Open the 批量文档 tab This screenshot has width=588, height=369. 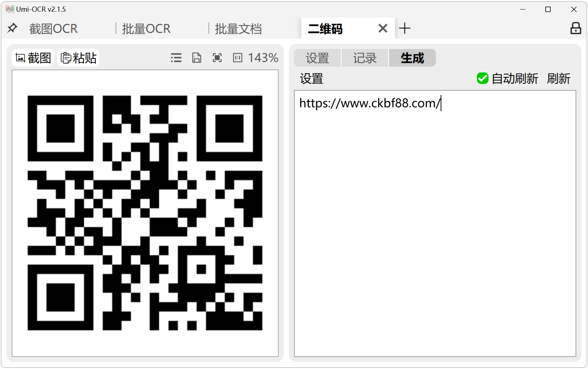click(x=238, y=29)
